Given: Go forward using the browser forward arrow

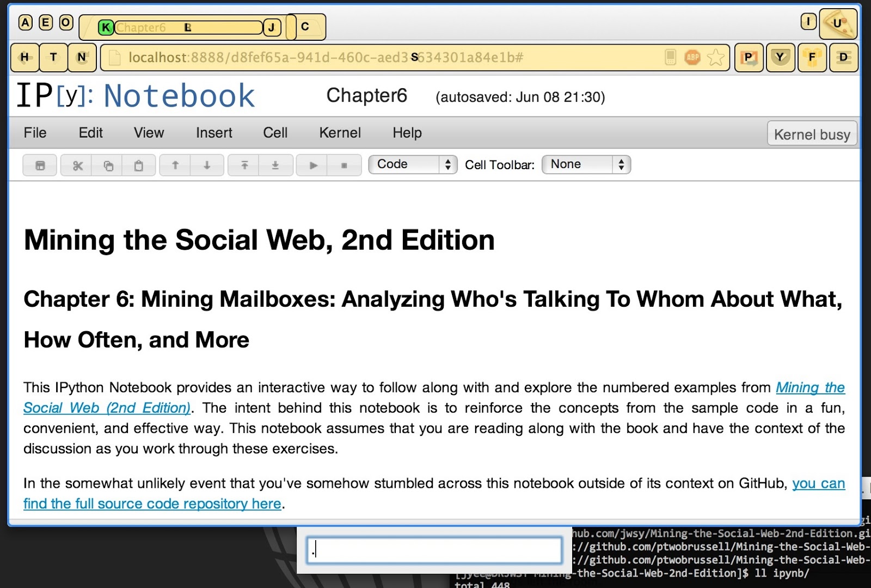Looking at the screenshot, I should pos(53,57).
